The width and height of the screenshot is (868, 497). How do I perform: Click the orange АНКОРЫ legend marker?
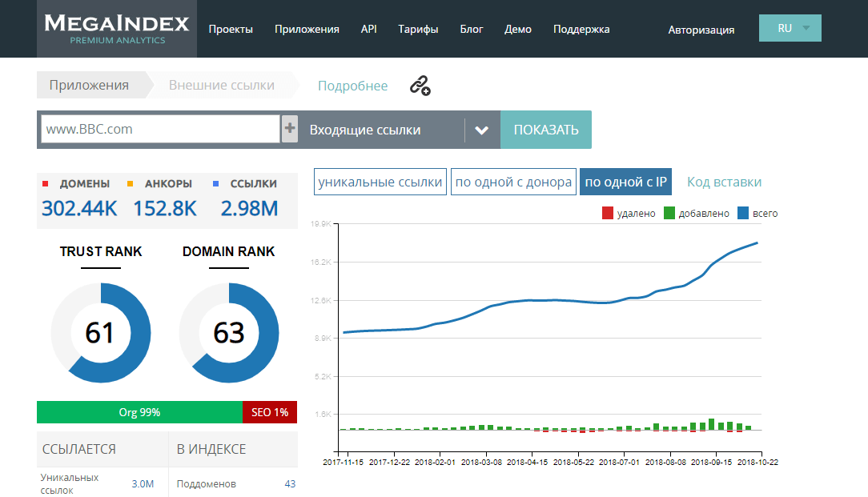tap(130, 184)
